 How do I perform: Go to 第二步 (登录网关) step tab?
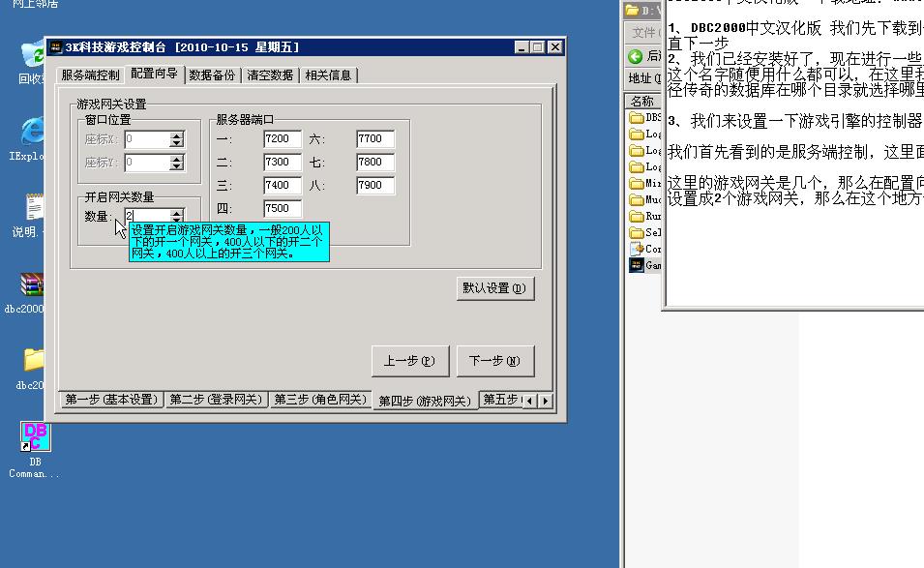pos(216,400)
